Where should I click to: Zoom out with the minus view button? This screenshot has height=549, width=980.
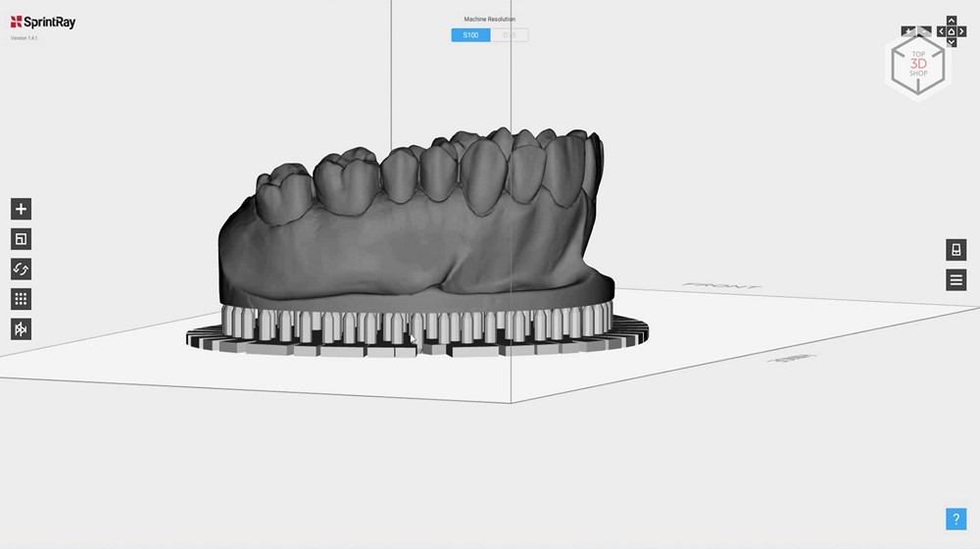click(x=924, y=31)
